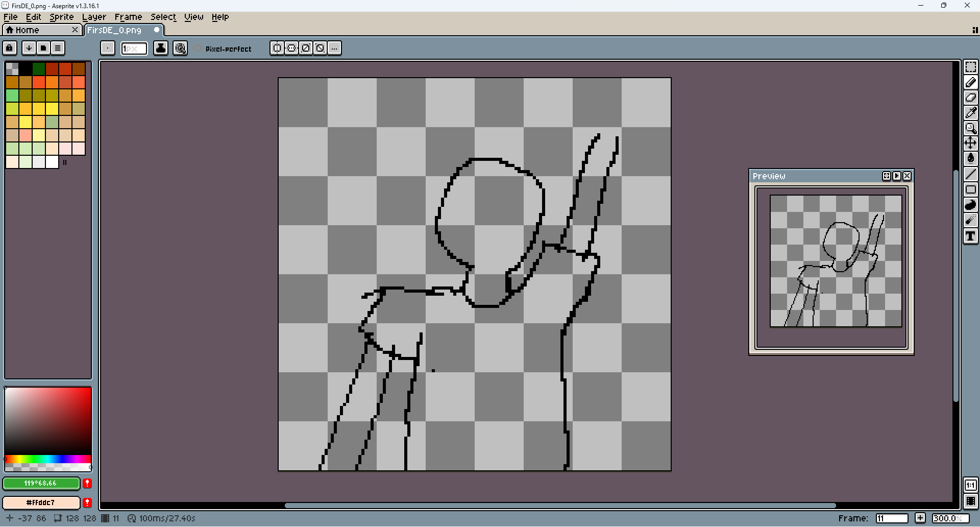Expand the symmetry options ellipsis button
The image size is (980, 527).
pyautogui.click(x=334, y=48)
